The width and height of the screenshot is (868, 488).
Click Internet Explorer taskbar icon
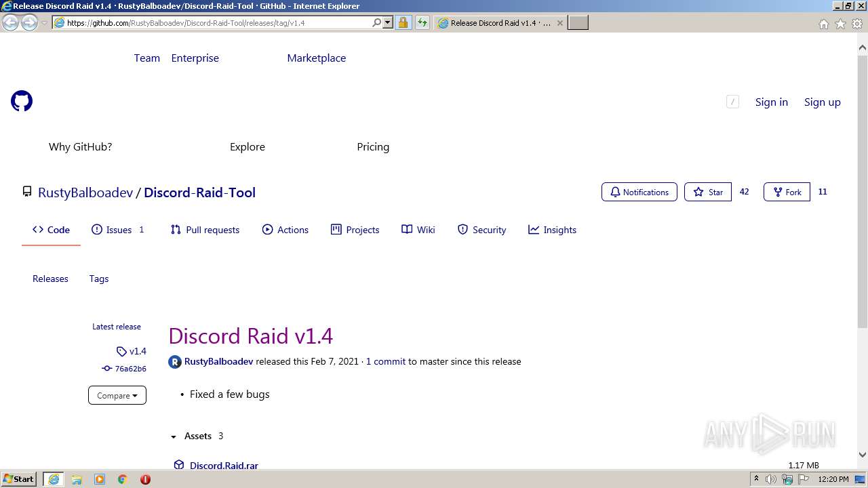coord(54,479)
